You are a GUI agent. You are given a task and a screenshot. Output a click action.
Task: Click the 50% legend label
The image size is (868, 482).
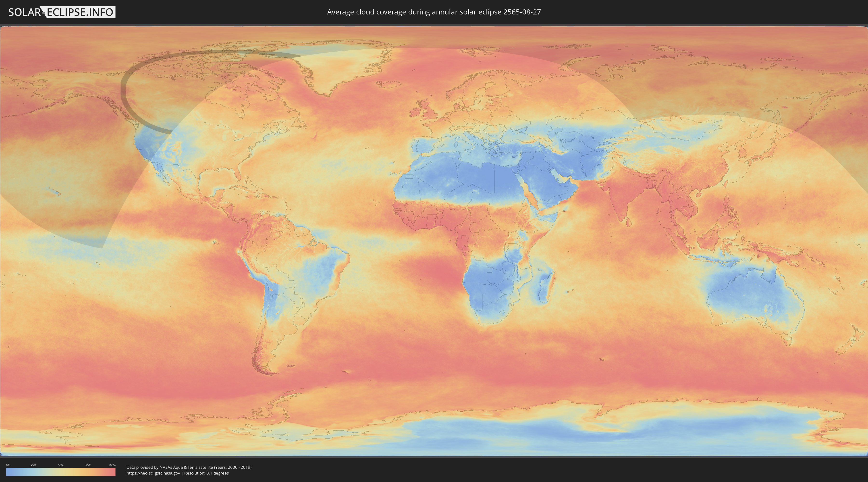click(61, 465)
